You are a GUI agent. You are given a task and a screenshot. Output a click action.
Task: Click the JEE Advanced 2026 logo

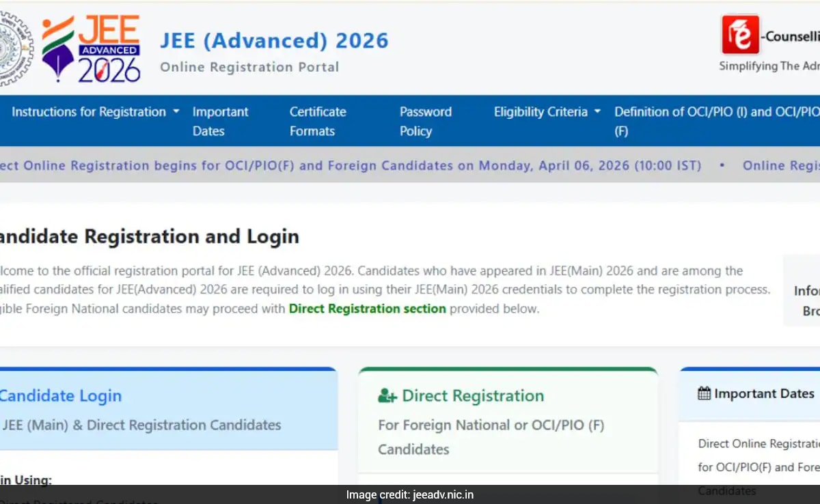click(92, 48)
